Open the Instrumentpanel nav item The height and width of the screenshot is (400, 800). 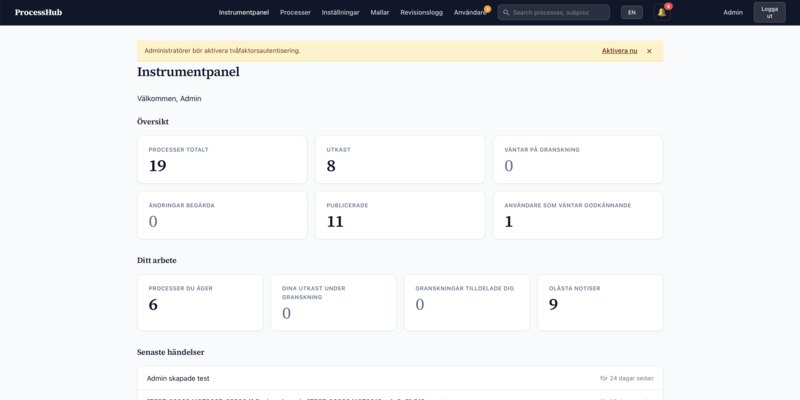[244, 12]
